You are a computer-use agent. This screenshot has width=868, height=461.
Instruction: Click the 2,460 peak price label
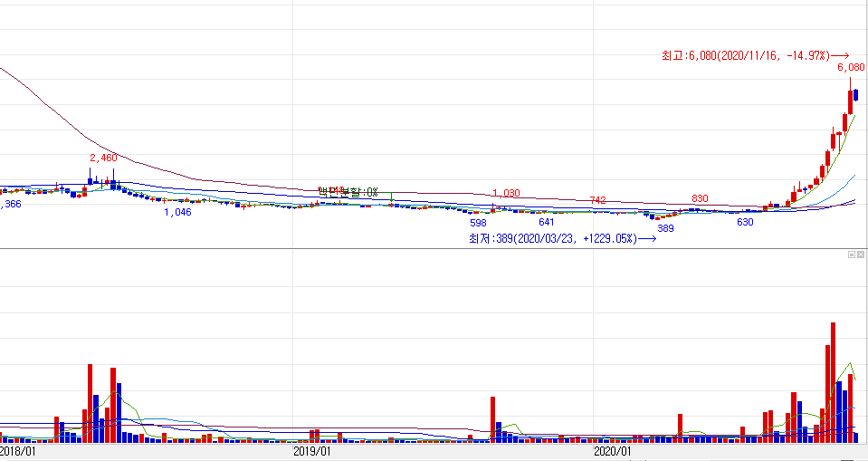[103, 158]
